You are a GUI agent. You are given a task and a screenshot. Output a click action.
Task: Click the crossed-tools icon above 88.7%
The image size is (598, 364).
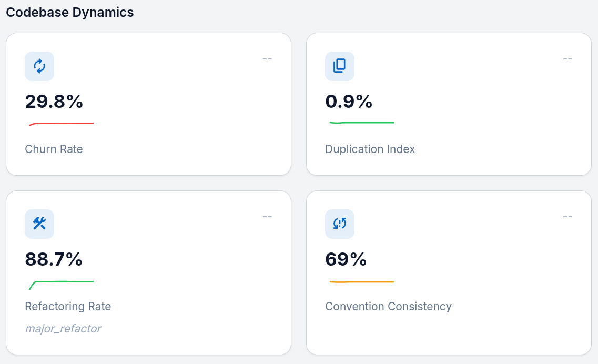[x=39, y=224]
